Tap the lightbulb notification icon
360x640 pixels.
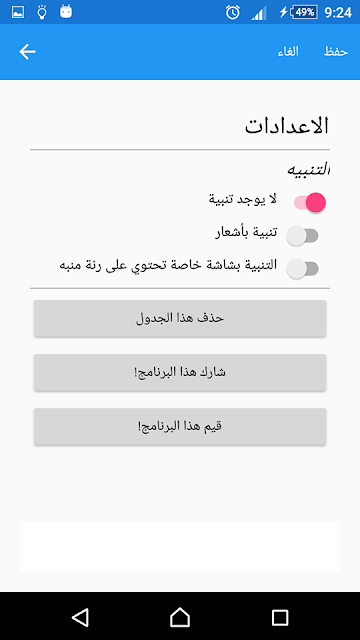point(42,12)
